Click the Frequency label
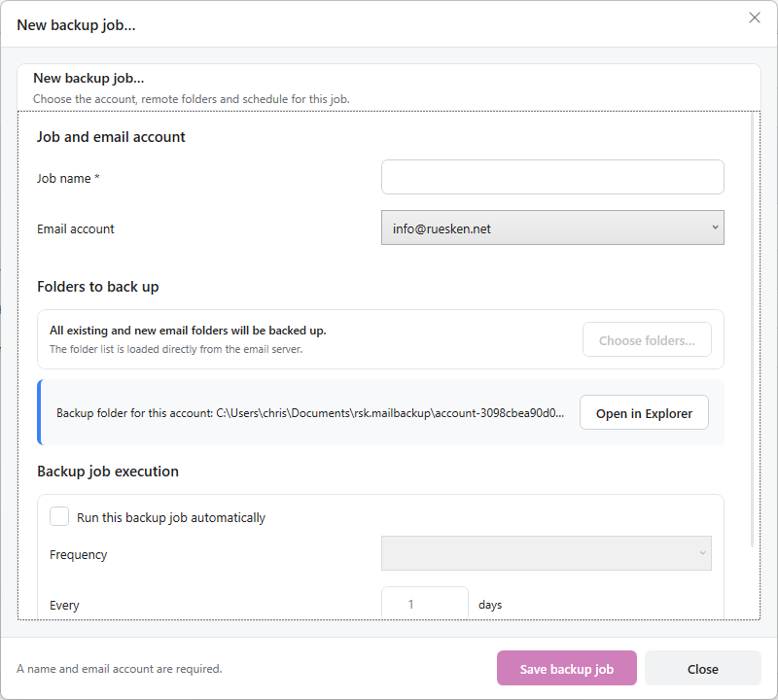 click(x=78, y=554)
